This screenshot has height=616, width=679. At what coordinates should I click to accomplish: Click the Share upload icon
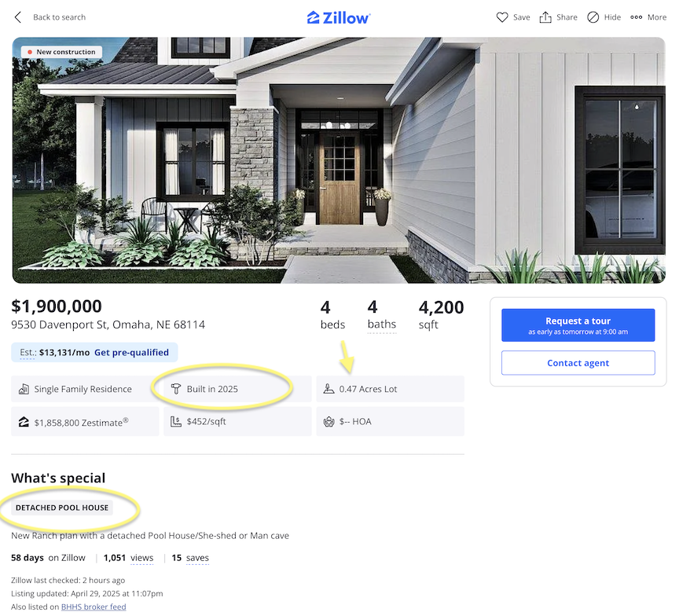click(x=545, y=17)
